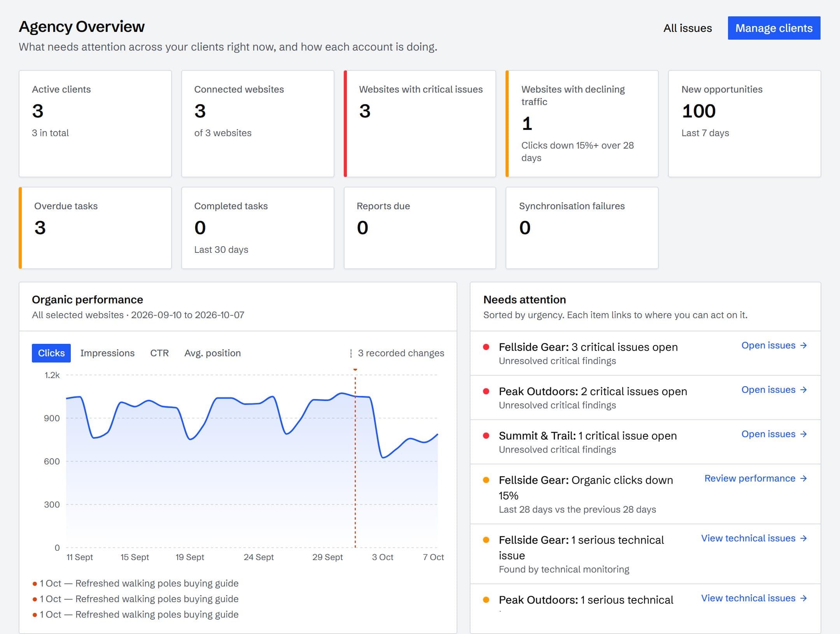Open issues for Summit & Trail
The height and width of the screenshot is (634, 840).
tap(774, 434)
